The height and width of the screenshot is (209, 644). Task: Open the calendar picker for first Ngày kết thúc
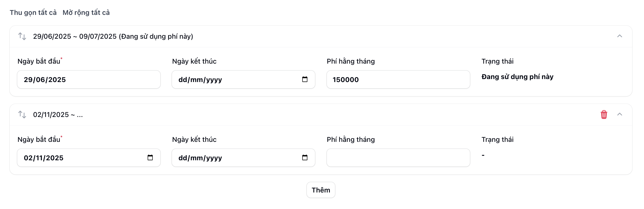coord(305,79)
